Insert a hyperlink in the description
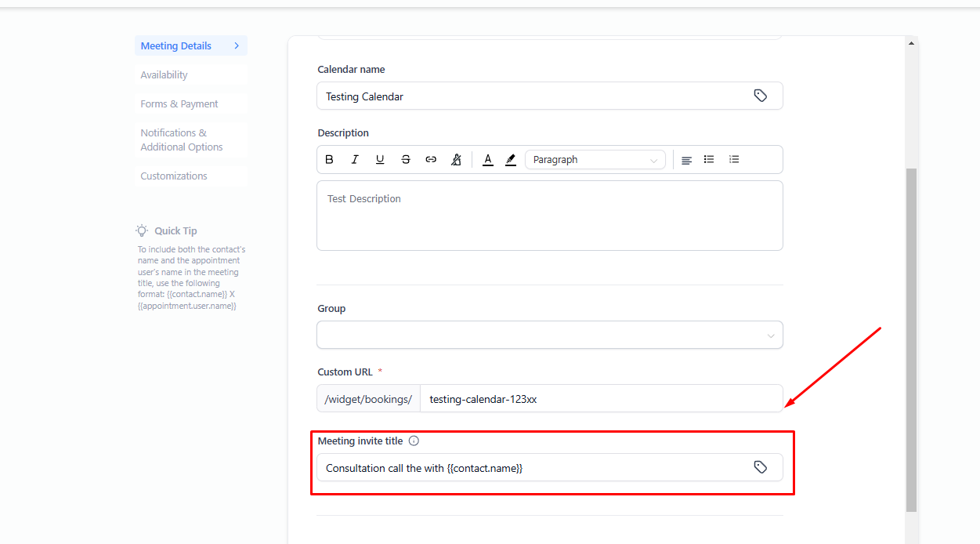The height and width of the screenshot is (544, 980). (431, 160)
